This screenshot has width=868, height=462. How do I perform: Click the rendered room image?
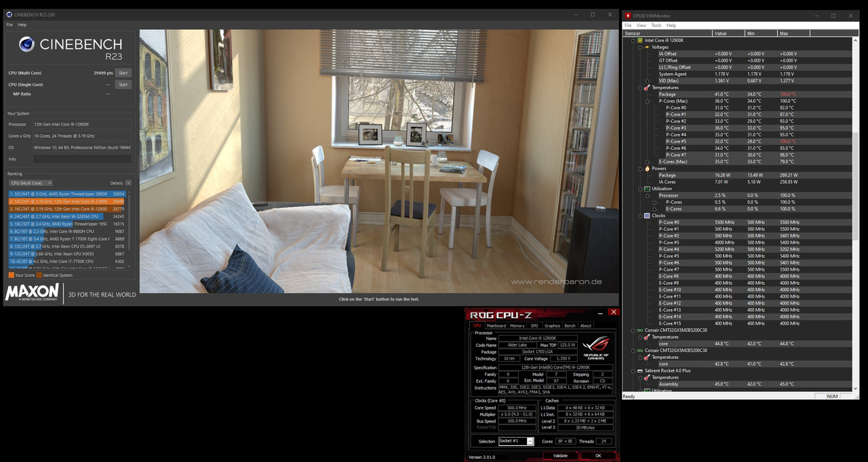point(379,161)
